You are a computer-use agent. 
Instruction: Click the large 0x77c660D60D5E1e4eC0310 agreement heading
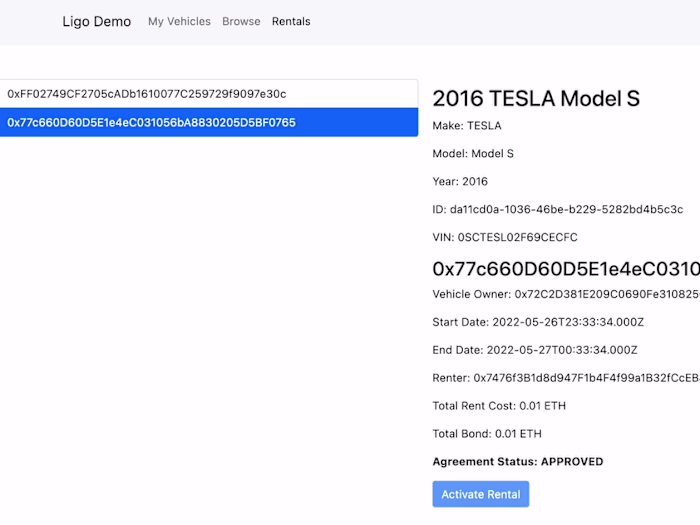[566, 269]
